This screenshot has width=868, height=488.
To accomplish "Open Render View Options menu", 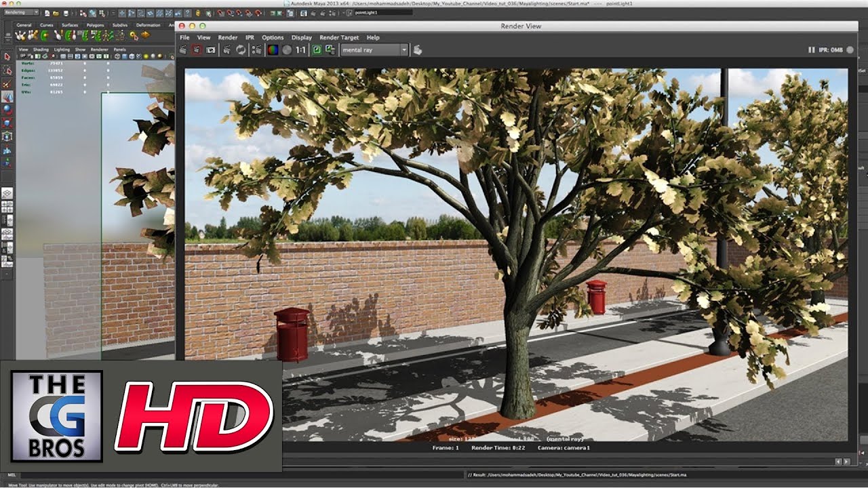I will click(273, 37).
